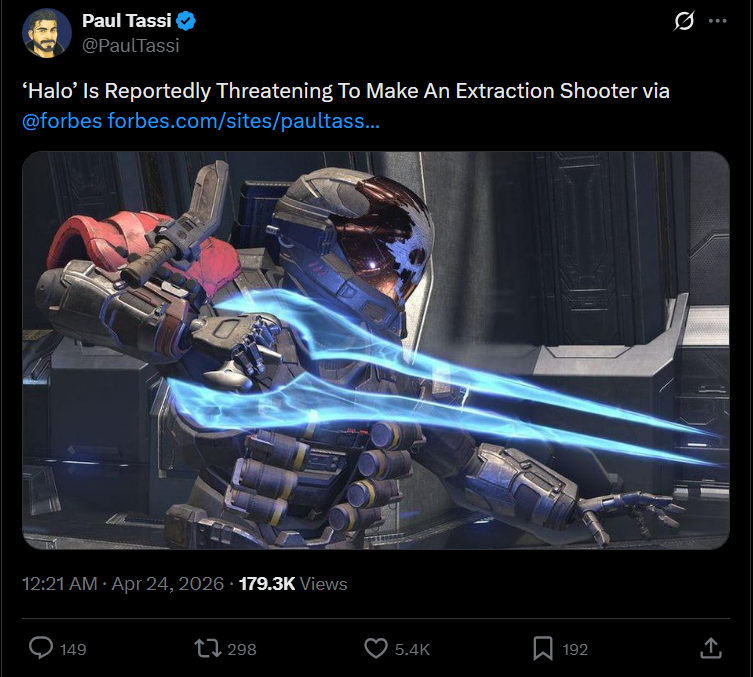The image size is (753, 677).
Task: Click the @PaulTassi handle
Action: click(x=131, y=46)
